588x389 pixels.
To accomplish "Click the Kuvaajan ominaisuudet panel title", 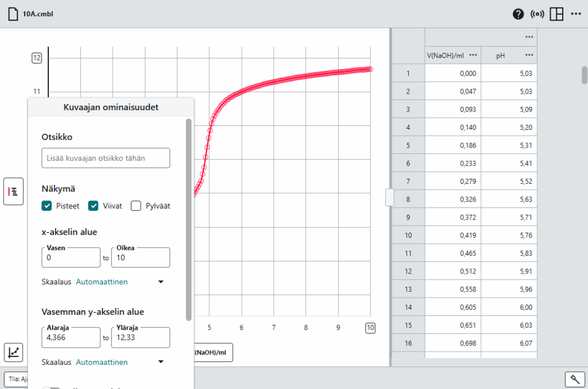I will pos(111,107).
